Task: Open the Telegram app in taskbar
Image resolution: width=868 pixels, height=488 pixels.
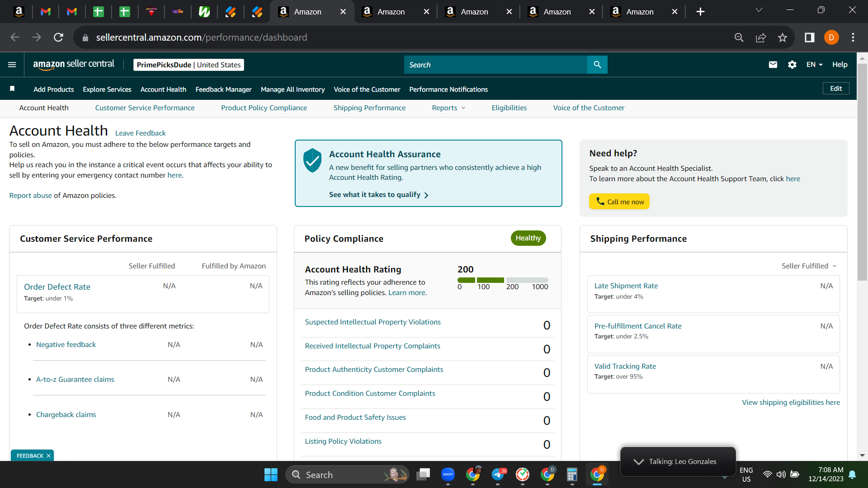Action: (x=498, y=474)
